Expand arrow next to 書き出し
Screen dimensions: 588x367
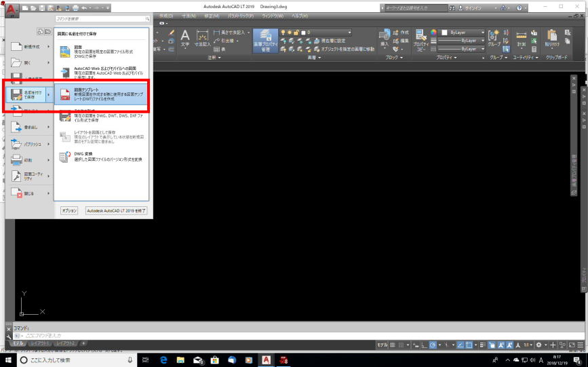(48, 128)
